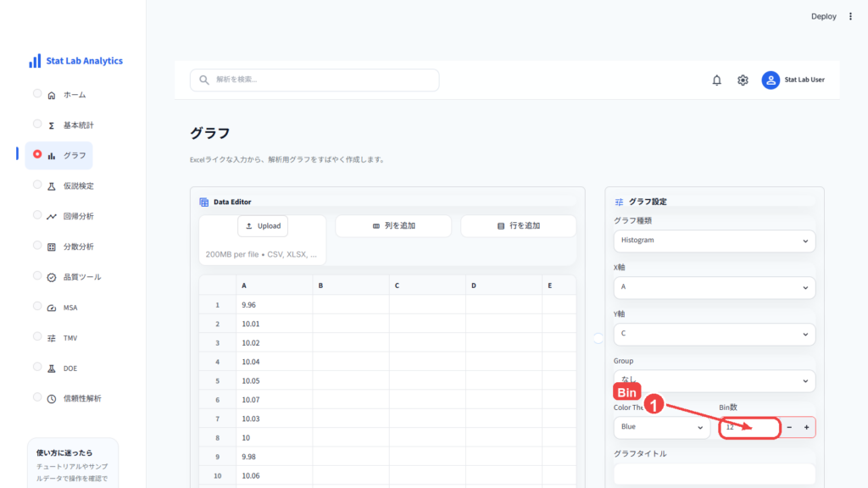This screenshot has width=868, height=488.
Task: Click the cell containing 9.96
Action: click(274, 305)
